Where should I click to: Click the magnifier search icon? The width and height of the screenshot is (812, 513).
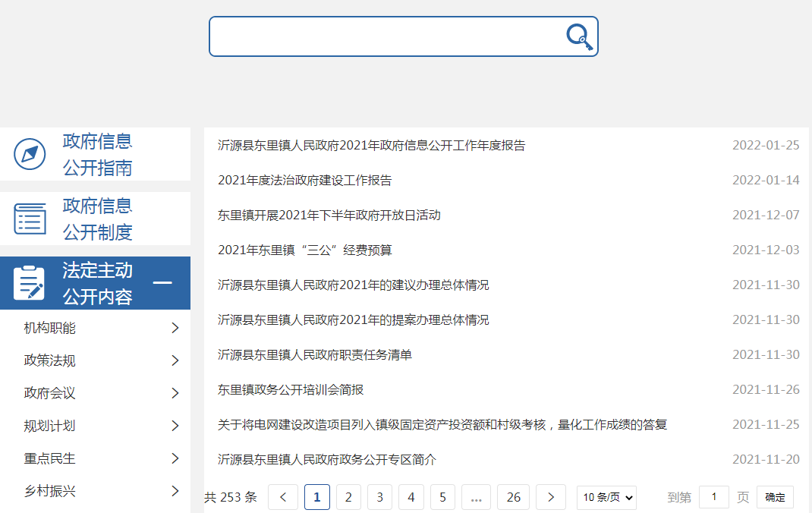[579, 36]
